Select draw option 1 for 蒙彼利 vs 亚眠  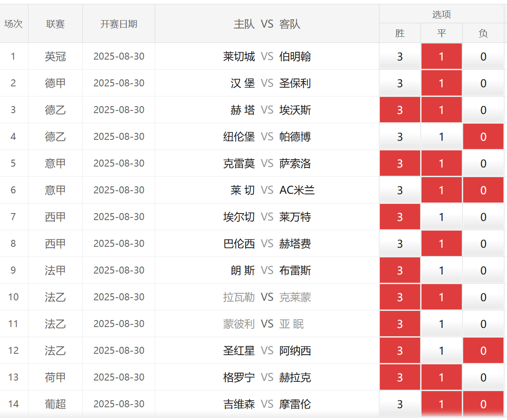tap(442, 324)
